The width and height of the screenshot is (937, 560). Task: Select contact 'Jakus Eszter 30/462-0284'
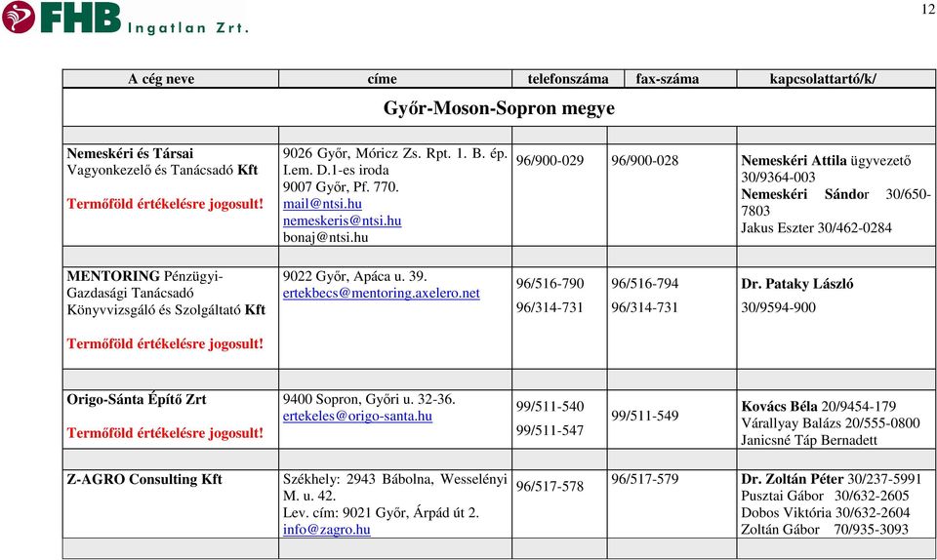pos(816,228)
